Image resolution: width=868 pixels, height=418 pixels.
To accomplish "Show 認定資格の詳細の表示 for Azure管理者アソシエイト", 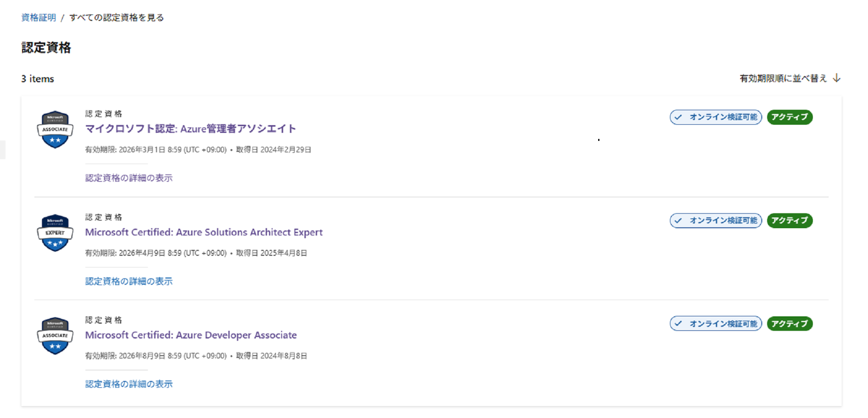I will [x=129, y=178].
